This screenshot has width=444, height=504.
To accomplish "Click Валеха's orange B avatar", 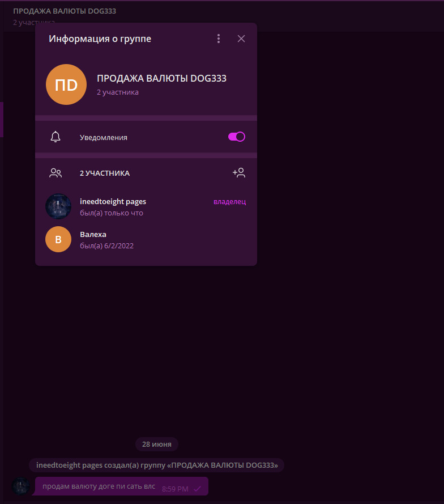I will (58, 239).
